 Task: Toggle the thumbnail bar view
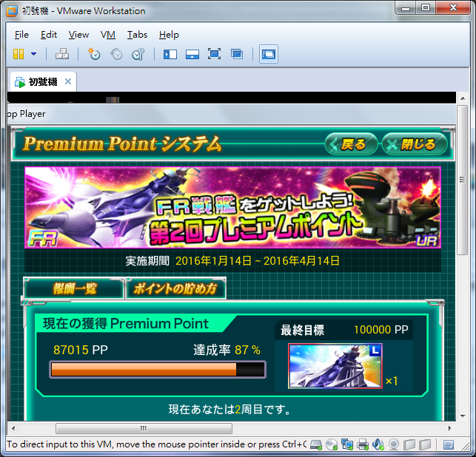pyautogui.click(x=192, y=54)
